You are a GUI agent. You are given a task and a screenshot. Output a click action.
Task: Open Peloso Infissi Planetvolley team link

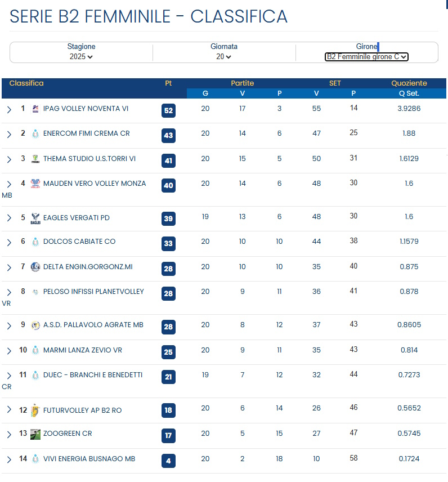93,292
